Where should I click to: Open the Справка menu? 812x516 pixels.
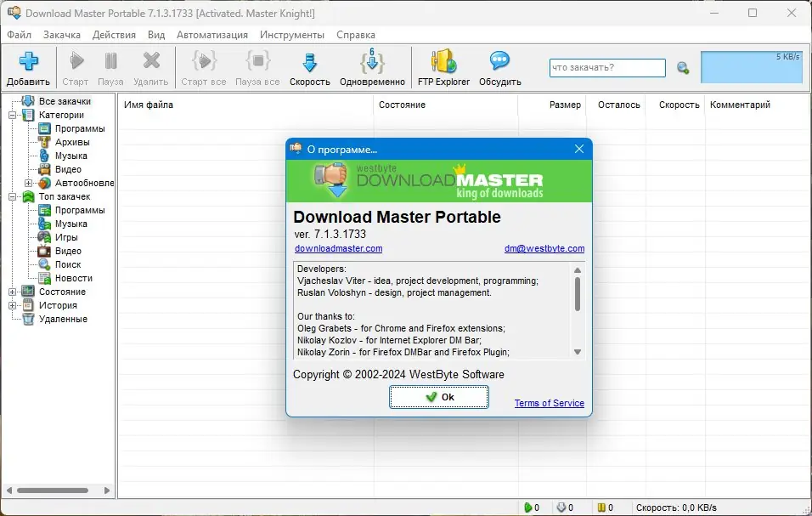tap(356, 35)
